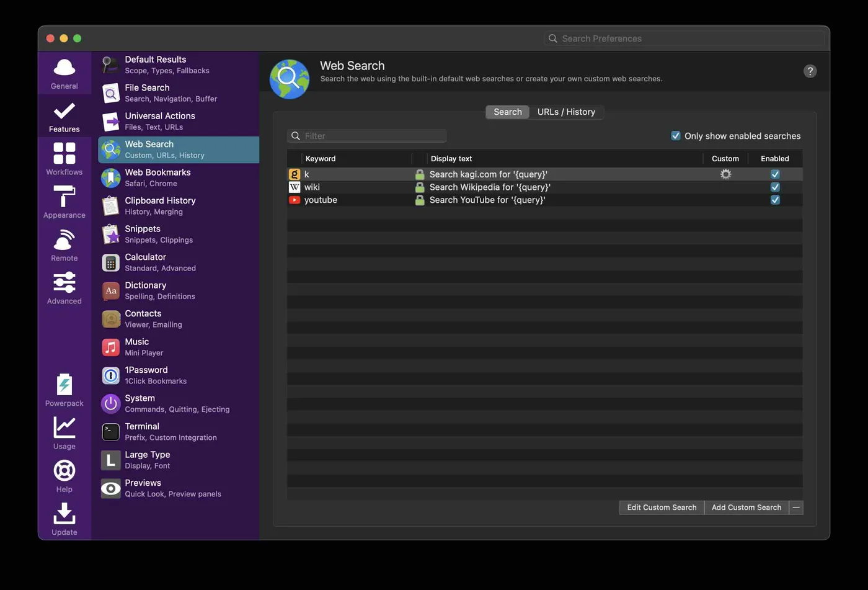Open the Usage chart icon
The width and height of the screenshot is (868, 590).
pos(64,428)
